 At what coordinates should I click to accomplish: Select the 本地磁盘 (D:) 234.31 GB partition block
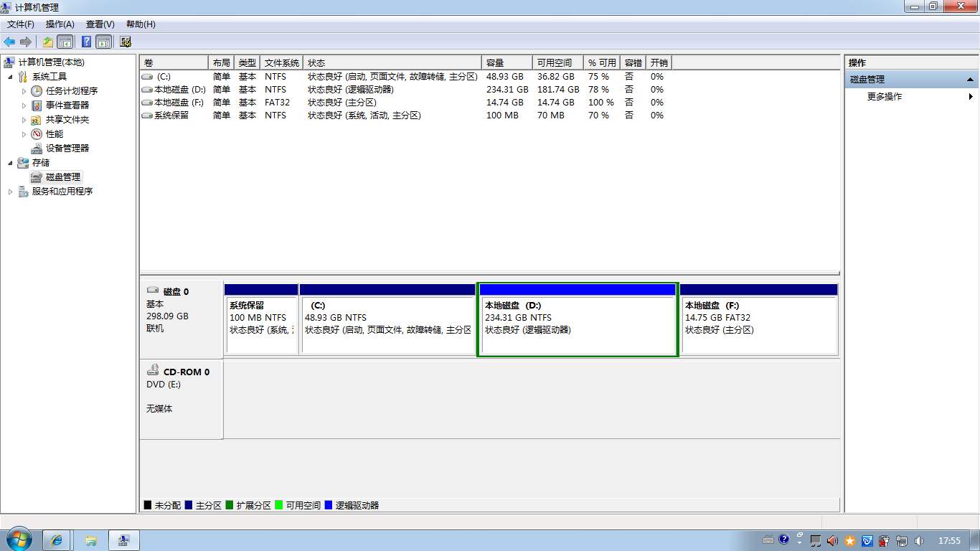[x=578, y=319]
